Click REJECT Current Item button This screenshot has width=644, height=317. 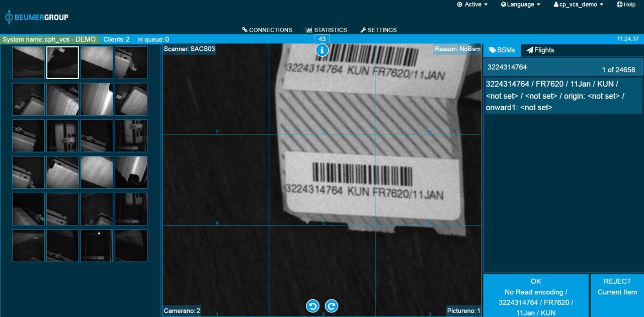pos(617,296)
